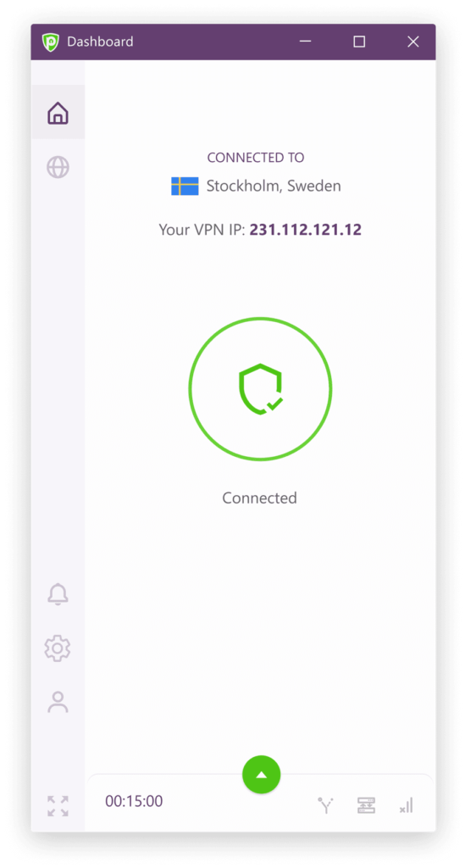The height and width of the screenshot is (868, 465).
Task: Click the Connected status label
Action: pos(259,498)
